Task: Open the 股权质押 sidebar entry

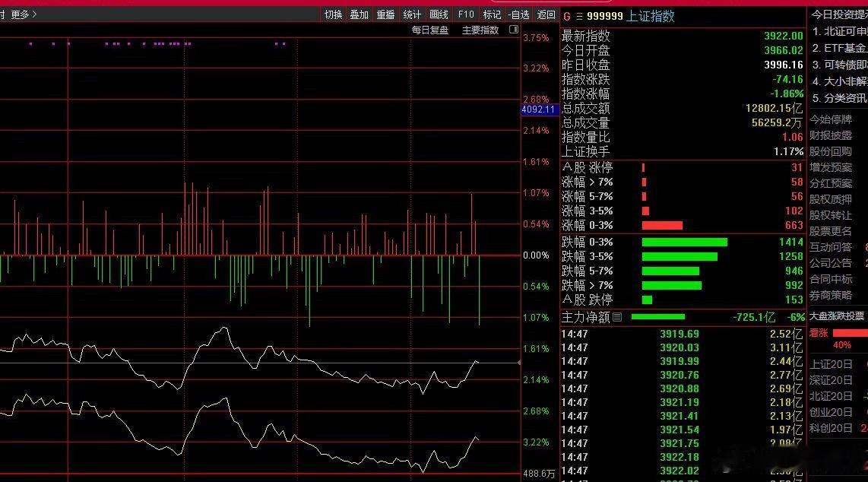Action: point(830,199)
